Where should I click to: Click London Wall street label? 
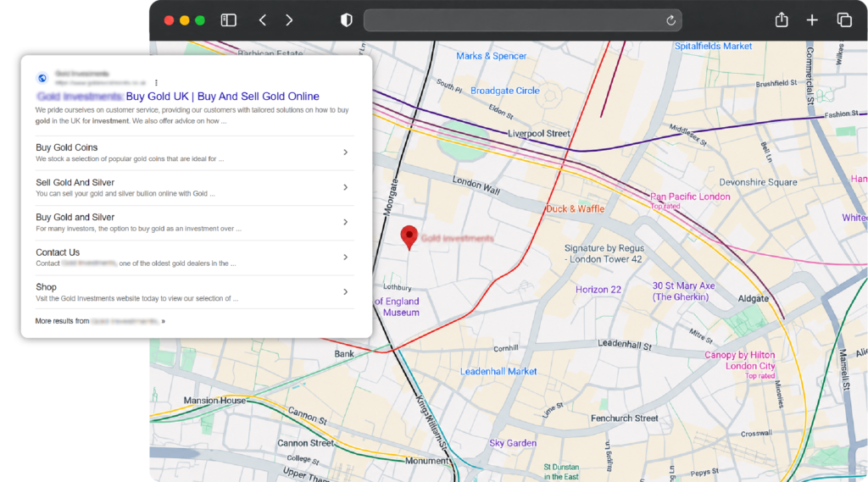click(476, 186)
